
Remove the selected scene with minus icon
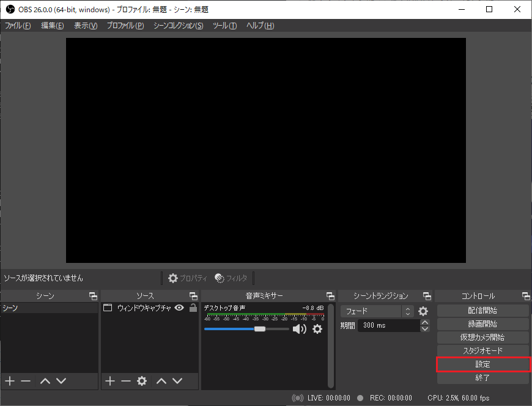pos(26,381)
